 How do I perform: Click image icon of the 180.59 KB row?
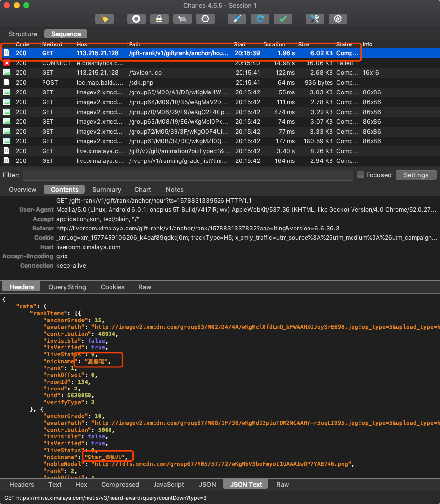tap(7, 141)
